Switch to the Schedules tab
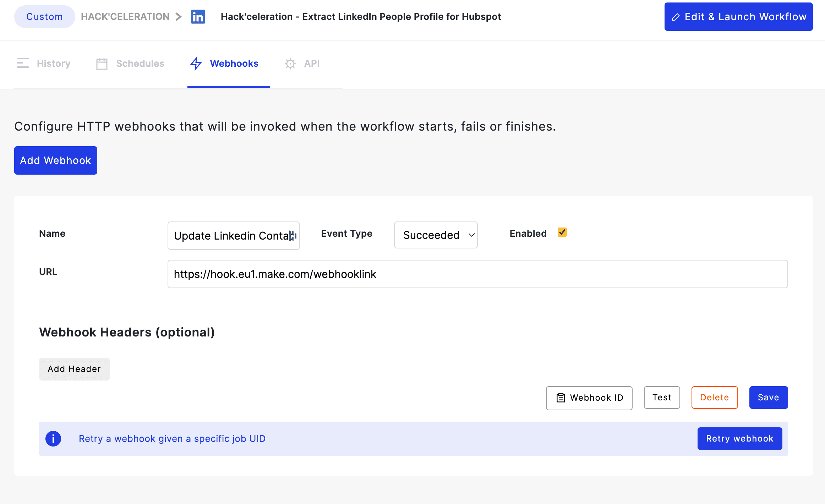 click(130, 64)
